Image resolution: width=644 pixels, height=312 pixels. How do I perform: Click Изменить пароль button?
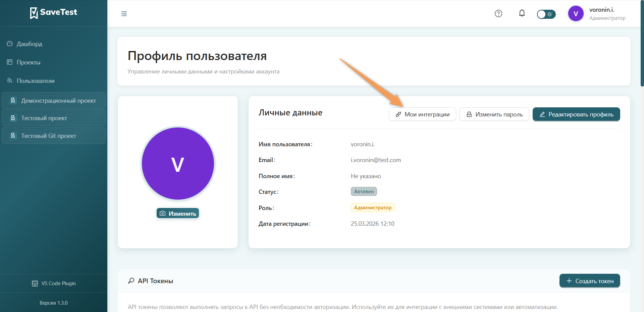[494, 114]
